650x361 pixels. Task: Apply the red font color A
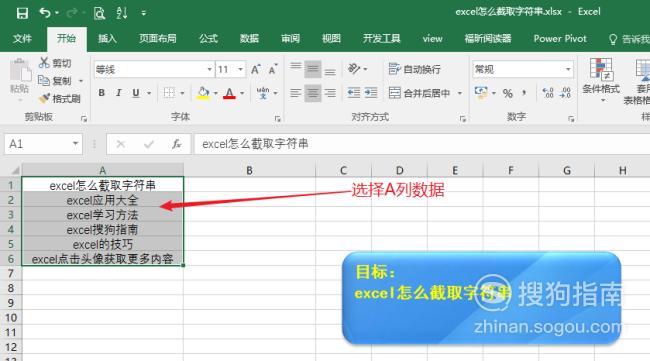229,93
